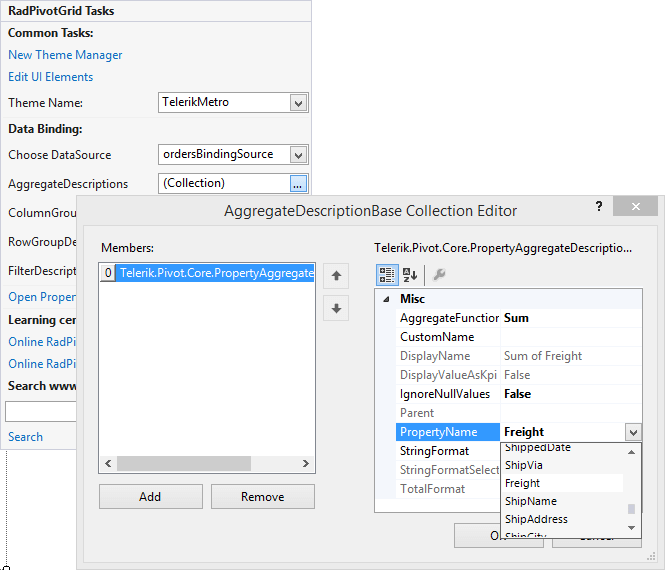Image resolution: width=665 pixels, height=570 pixels.
Task: Click the Members list left scroll arrow
Action: click(x=108, y=464)
